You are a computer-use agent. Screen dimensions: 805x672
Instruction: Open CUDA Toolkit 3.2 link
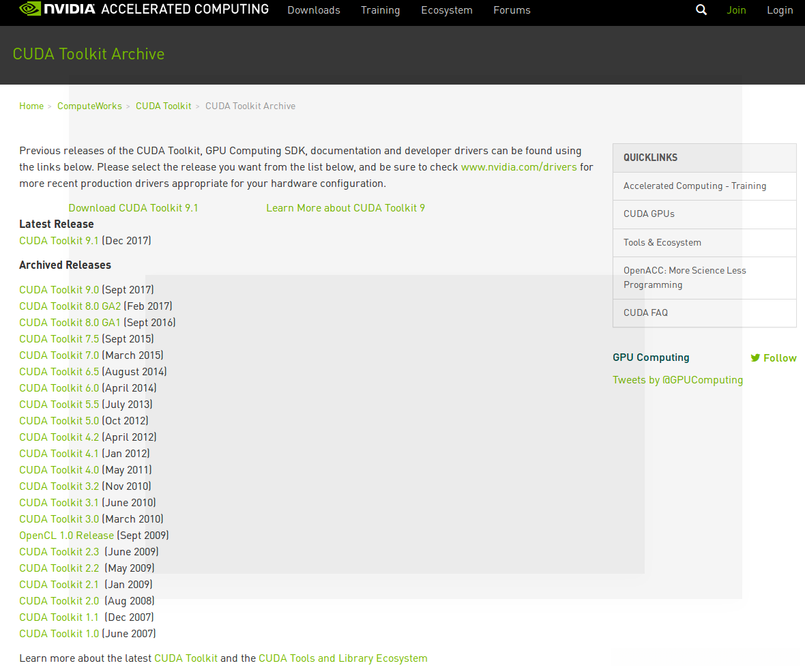pos(59,486)
